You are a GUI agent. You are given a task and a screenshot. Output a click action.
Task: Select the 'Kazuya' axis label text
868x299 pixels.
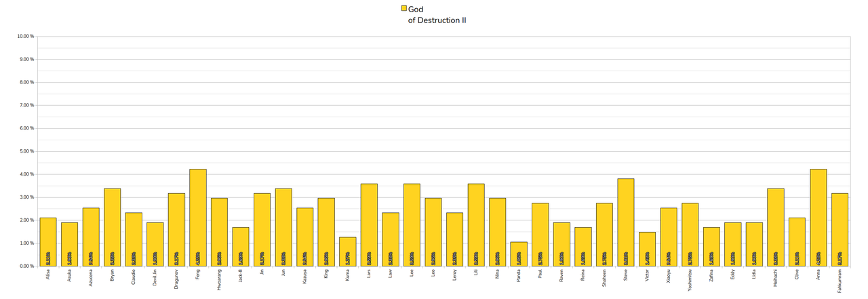click(305, 277)
